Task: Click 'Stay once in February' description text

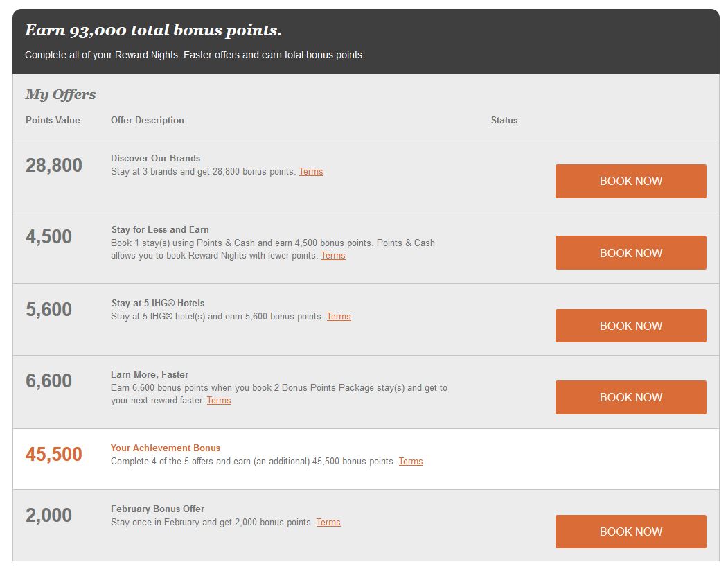Action: pyautogui.click(x=212, y=522)
